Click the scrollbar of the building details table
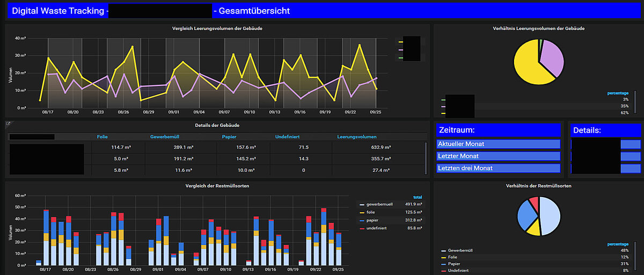This screenshot has width=644, height=275. pos(426,158)
